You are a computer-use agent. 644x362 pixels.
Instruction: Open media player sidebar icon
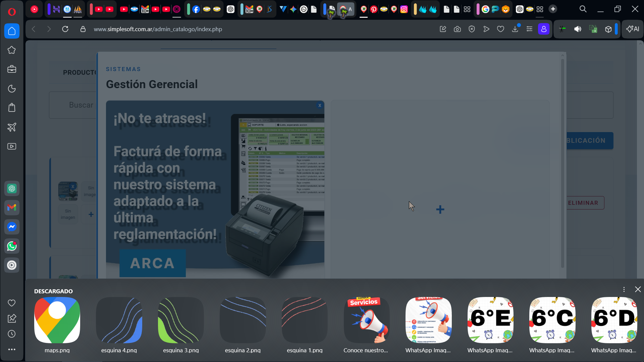pyautogui.click(x=12, y=265)
